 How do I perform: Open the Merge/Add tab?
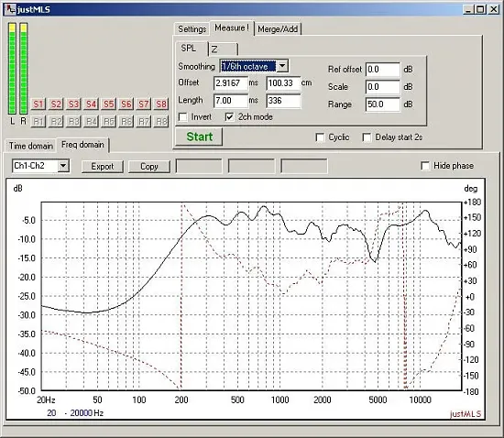pyautogui.click(x=278, y=29)
